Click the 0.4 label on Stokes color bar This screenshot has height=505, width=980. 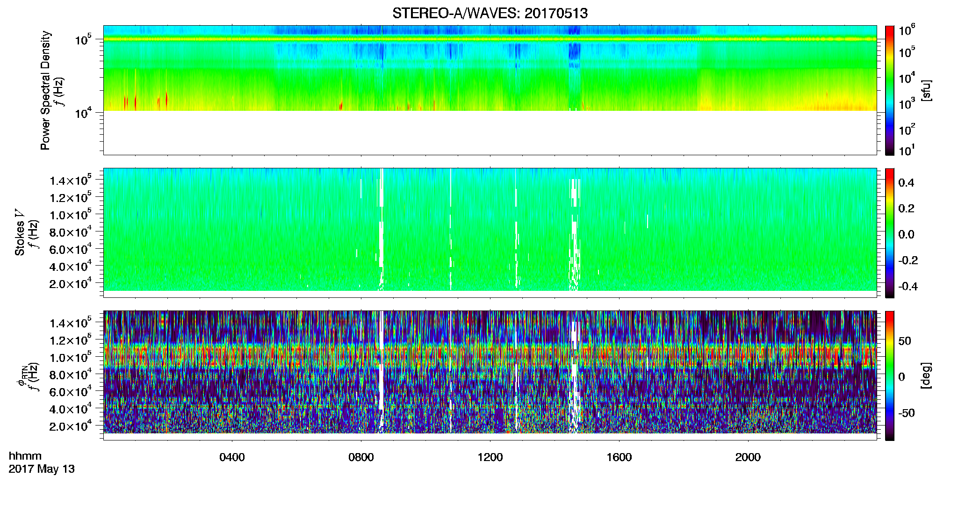(906, 183)
